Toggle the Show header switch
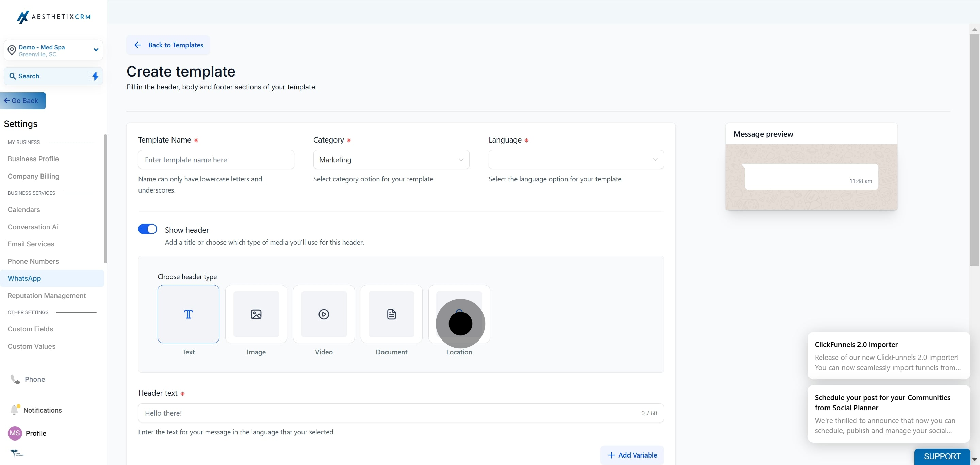Screen dimensions: 980x465 (148, 229)
